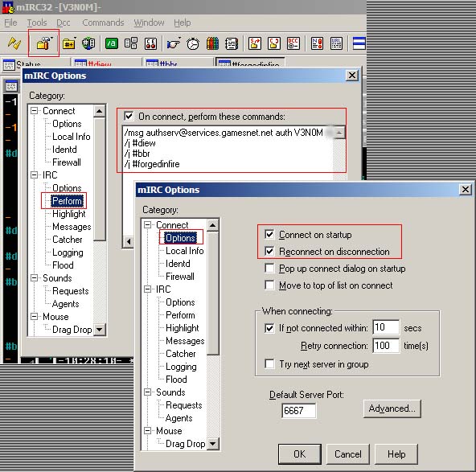Open the DCC Options toolbar icon
This screenshot has width=476, height=472.
coord(293,43)
